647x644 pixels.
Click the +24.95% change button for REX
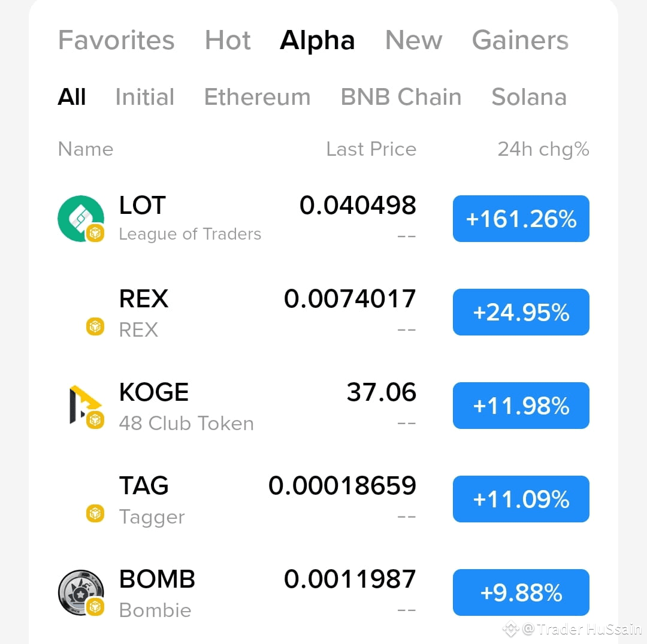point(520,312)
